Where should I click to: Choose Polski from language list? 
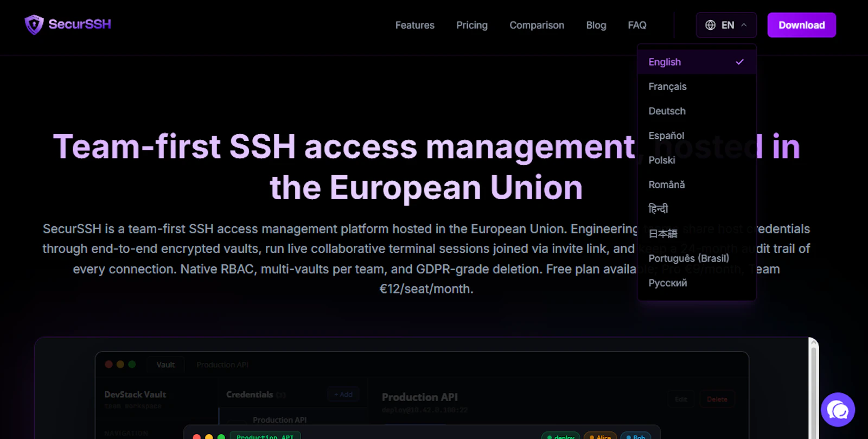697,160
